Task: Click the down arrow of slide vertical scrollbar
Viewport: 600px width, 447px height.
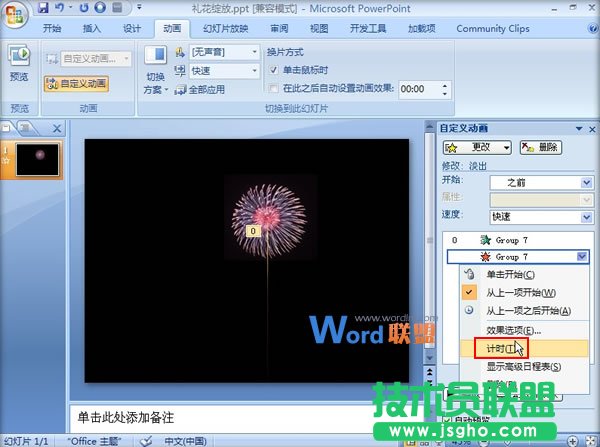Action: 429,358
